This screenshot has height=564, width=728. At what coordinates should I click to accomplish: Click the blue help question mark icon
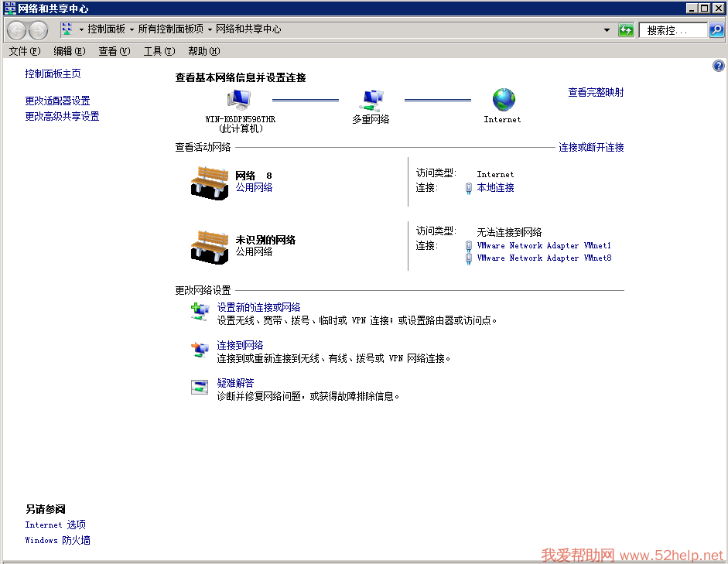pos(718,67)
